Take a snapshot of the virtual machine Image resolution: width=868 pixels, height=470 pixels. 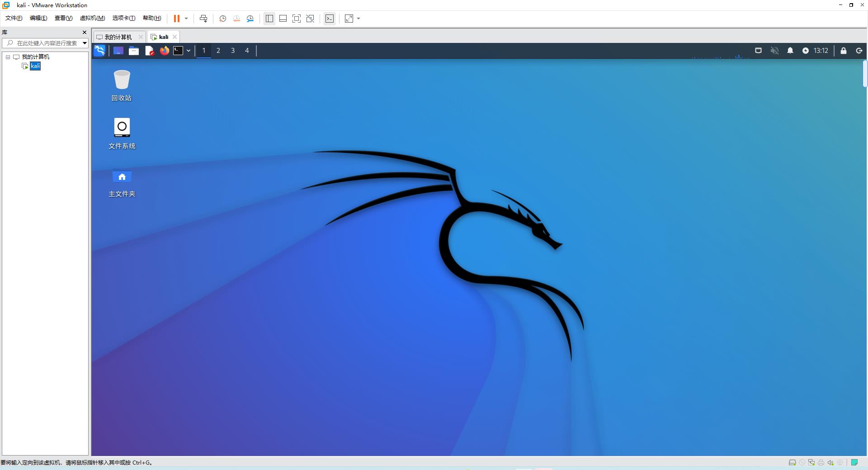point(222,19)
